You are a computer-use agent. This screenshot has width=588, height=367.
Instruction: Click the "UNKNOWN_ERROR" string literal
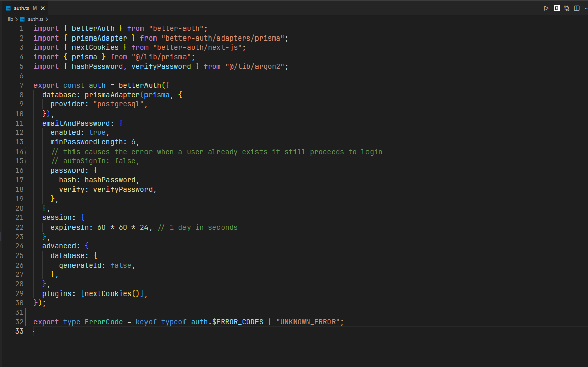[308, 322]
